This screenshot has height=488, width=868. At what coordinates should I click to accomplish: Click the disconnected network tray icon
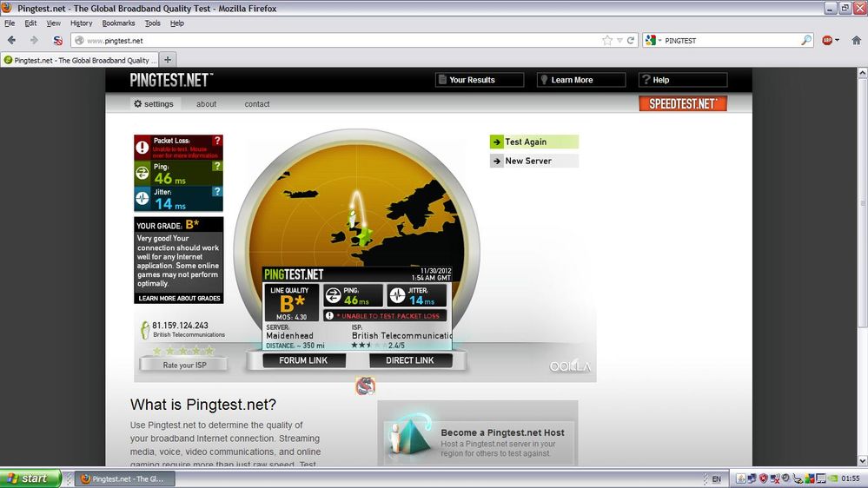(774, 478)
